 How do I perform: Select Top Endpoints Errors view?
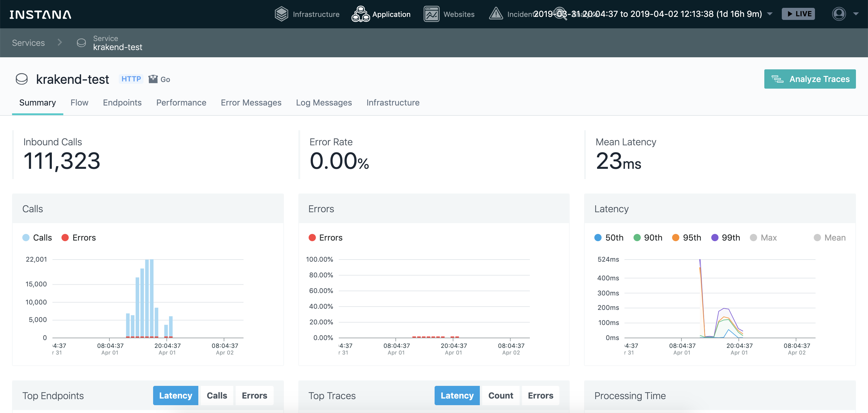254,395
